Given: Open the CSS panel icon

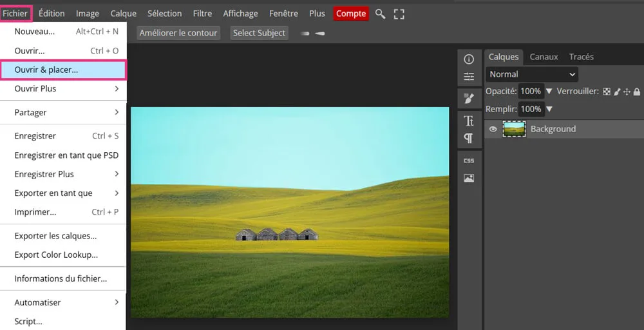Looking at the screenshot, I should pyautogui.click(x=469, y=160).
